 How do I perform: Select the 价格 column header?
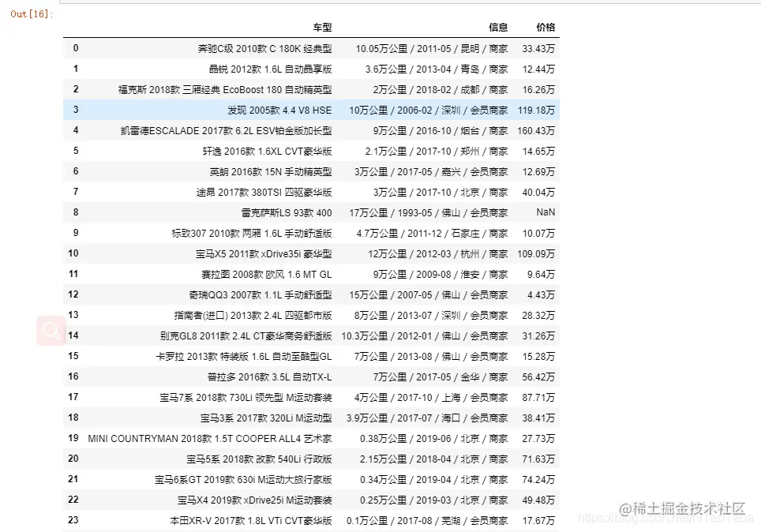tap(545, 27)
